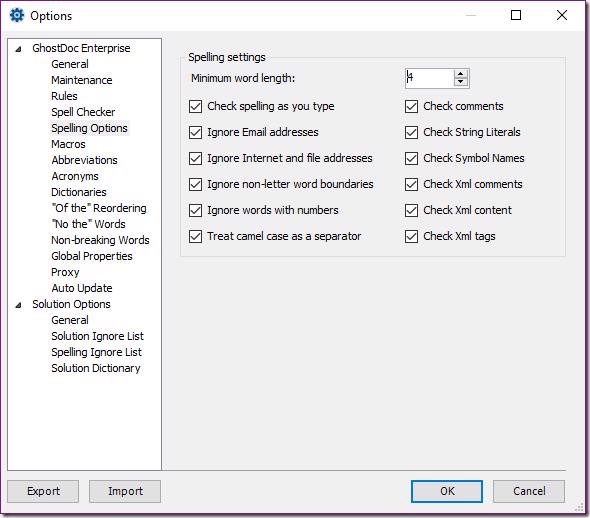The height and width of the screenshot is (518, 590).
Task: Open the Macros page
Action: tap(68, 144)
